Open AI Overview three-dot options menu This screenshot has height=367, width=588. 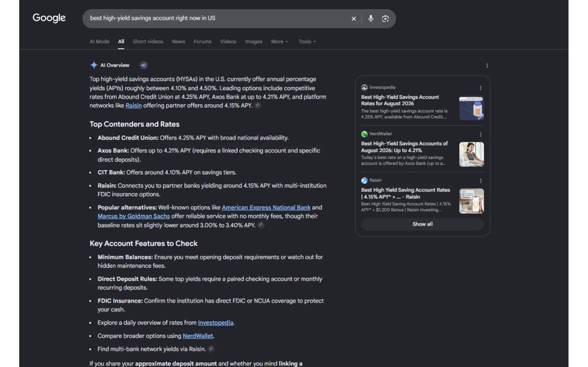point(487,65)
